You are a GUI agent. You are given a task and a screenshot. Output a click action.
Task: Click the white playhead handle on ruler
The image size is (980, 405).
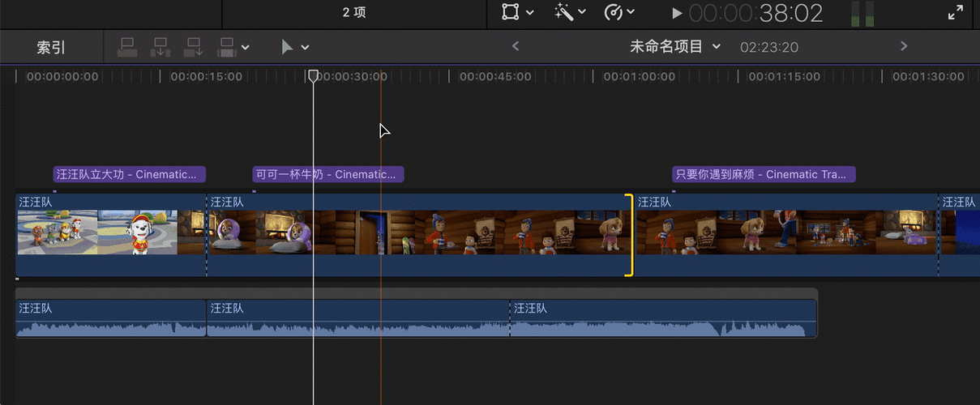click(x=313, y=75)
